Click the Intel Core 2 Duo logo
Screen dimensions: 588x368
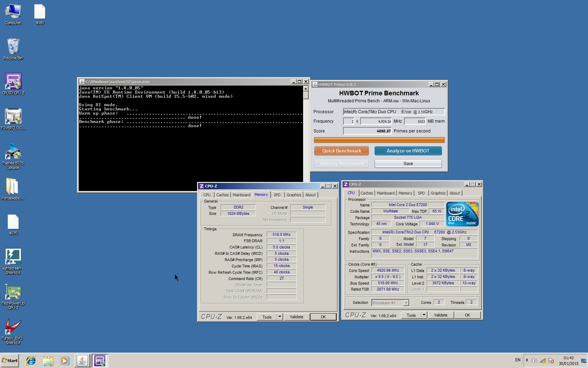[x=462, y=214]
